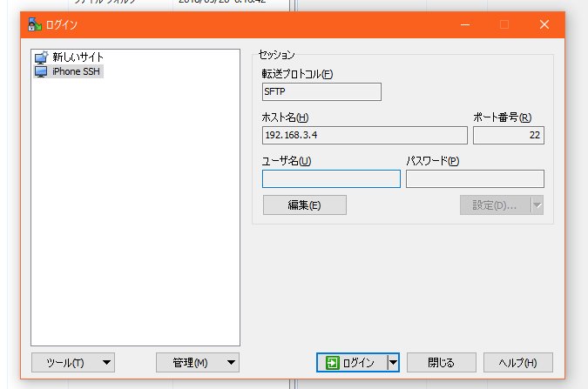This screenshot has height=389, width=588.
Task: Click the WinSCP login icon in title bar
Action: (35, 24)
